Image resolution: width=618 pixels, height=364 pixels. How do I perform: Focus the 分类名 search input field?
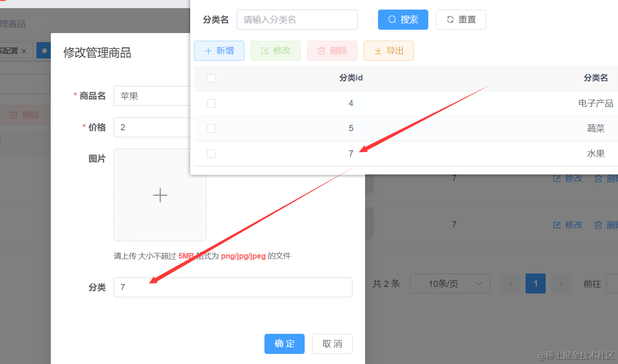tap(297, 20)
